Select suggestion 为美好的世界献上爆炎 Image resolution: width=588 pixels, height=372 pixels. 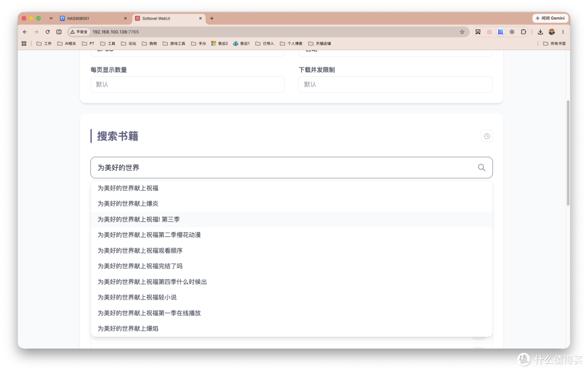point(291,204)
